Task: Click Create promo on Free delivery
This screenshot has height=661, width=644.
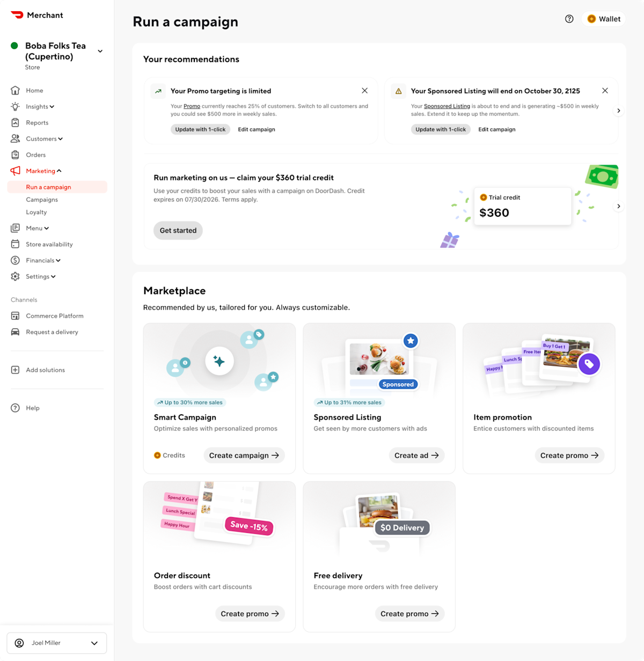Action: pos(409,613)
